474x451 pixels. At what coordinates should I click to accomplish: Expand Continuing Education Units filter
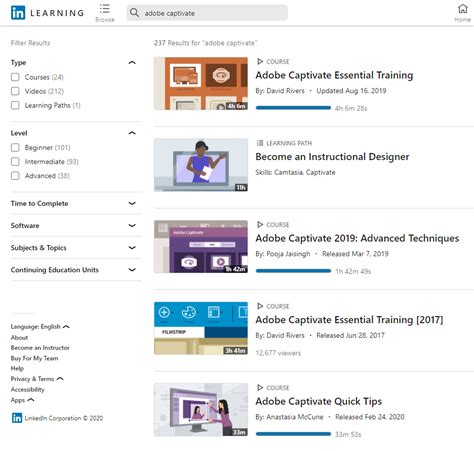coord(132,269)
